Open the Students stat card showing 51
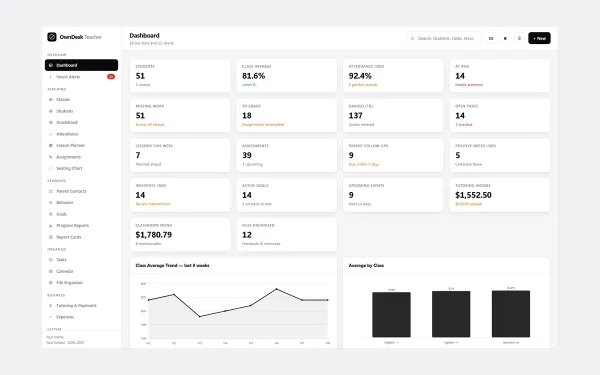 pos(180,75)
